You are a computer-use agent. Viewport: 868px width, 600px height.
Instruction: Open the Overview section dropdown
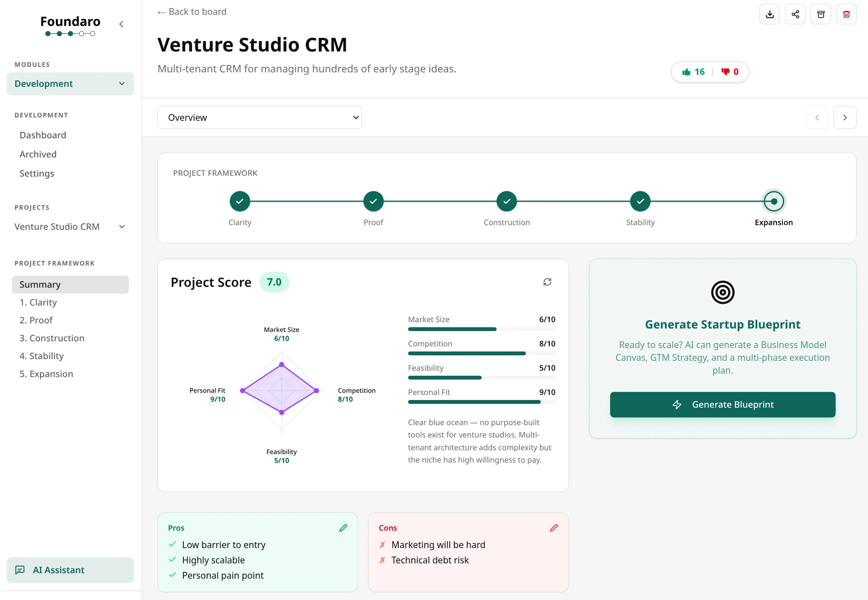tap(260, 117)
